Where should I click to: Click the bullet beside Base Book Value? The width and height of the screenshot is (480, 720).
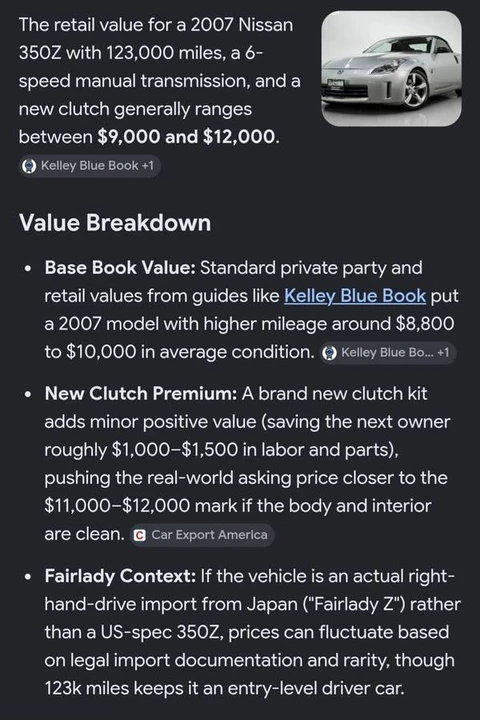[x=28, y=269]
